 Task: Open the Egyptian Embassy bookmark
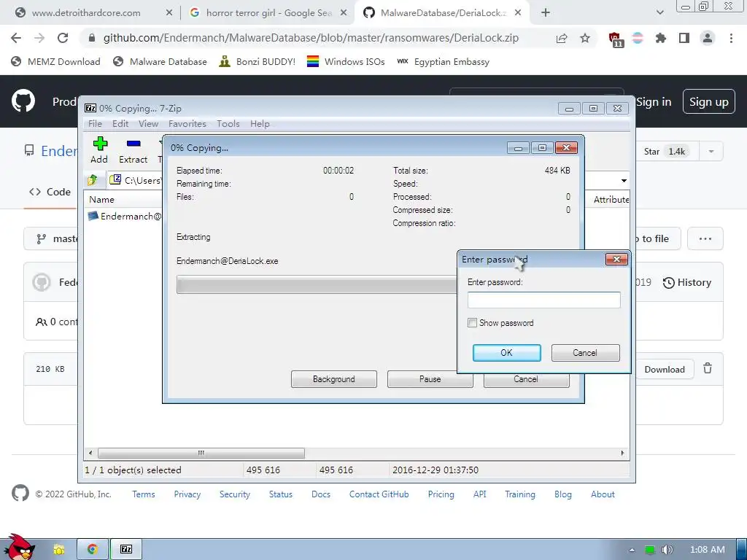[x=443, y=61]
